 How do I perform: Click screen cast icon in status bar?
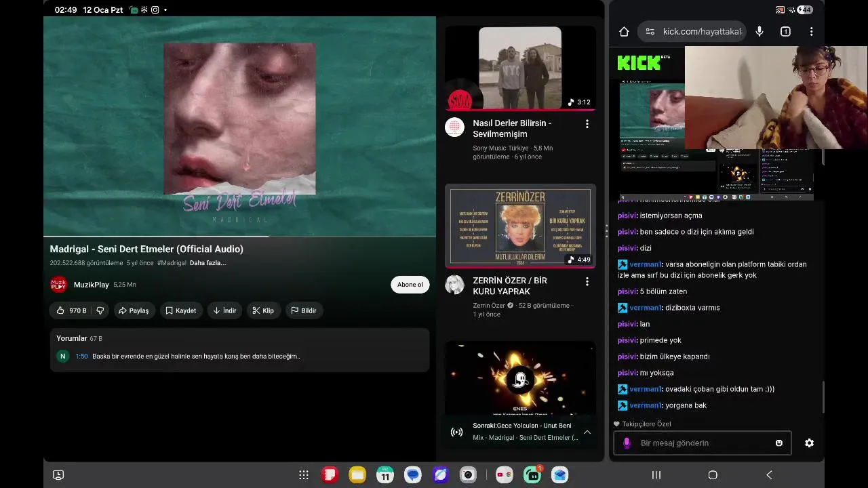tap(780, 9)
